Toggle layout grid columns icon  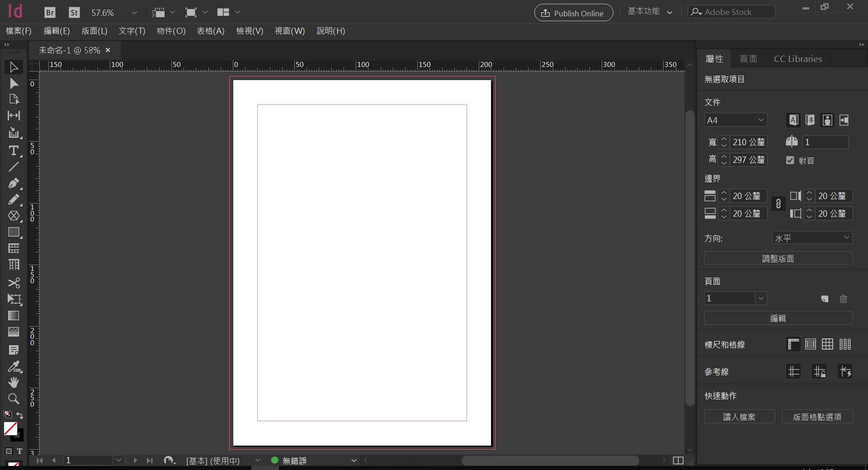(845, 344)
